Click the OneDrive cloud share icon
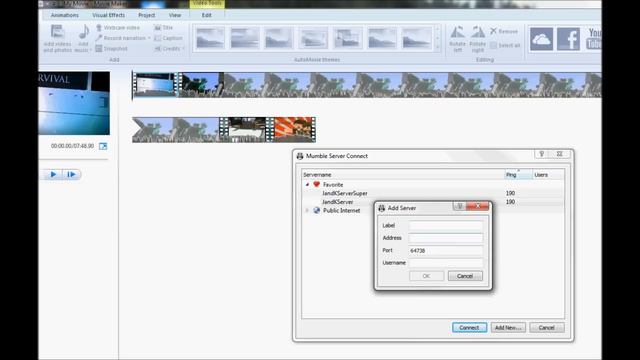Image resolution: width=640 pixels, height=360 pixels. pyautogui.click(x=541, y=39)
